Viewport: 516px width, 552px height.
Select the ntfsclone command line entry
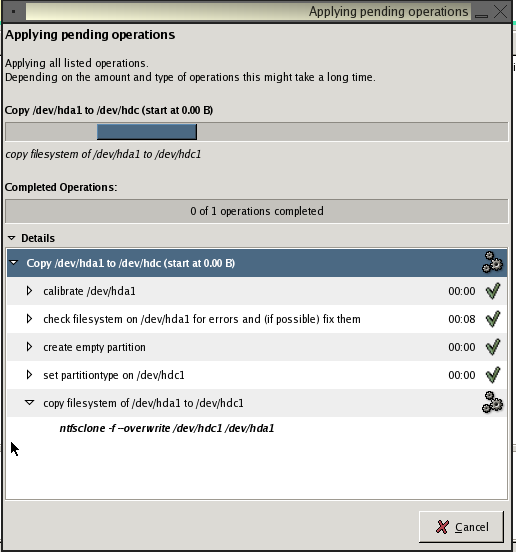click(x=167, y=428)
